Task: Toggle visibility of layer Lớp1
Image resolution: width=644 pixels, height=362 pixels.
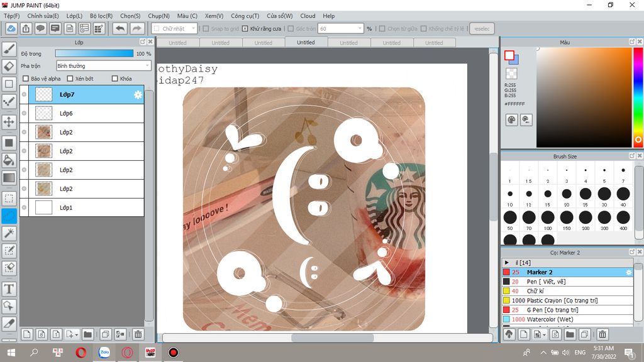Action: [25, 207]
